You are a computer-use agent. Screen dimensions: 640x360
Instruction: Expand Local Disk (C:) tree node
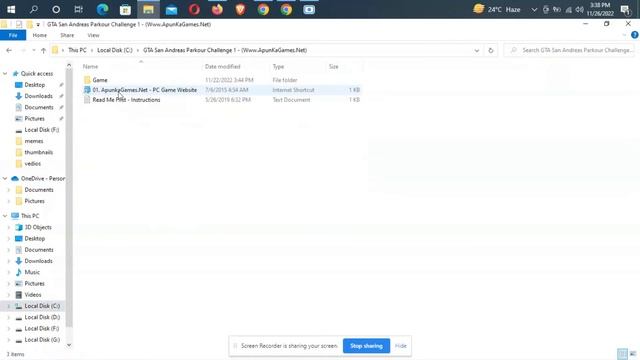coord(9,306)
